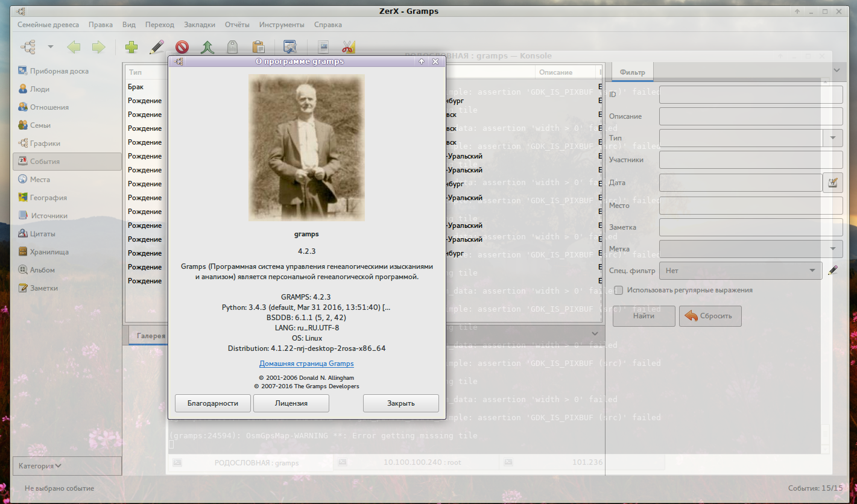Expand the Тип filter dropdown arrow
Image resolution: width=857 pixels, height=504 pixels.
click(x=833, y=138)
